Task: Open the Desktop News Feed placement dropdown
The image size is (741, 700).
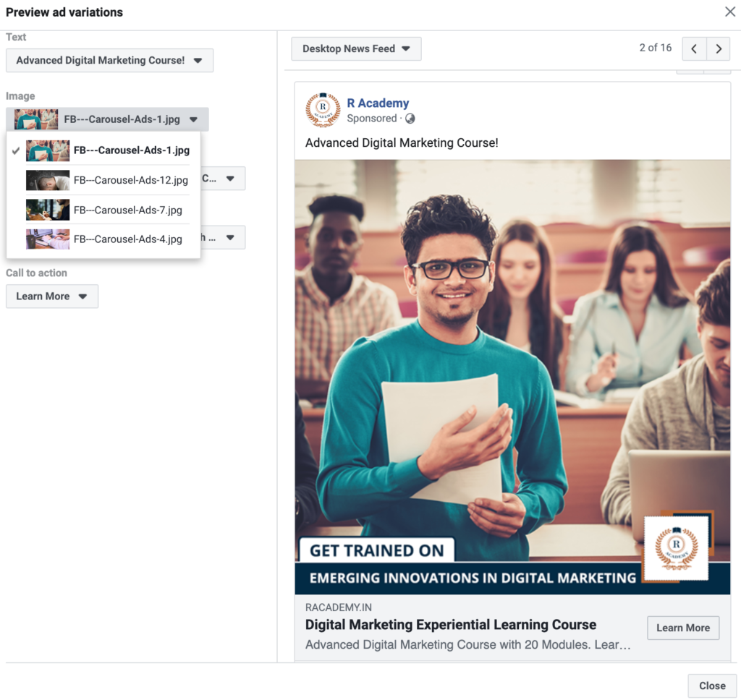Action: [356, 48]
